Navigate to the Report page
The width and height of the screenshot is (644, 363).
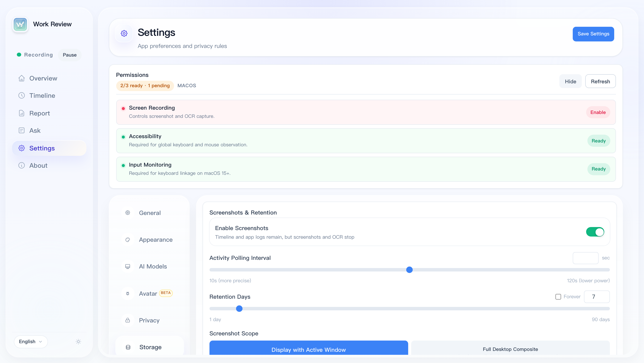coord(49,113)
